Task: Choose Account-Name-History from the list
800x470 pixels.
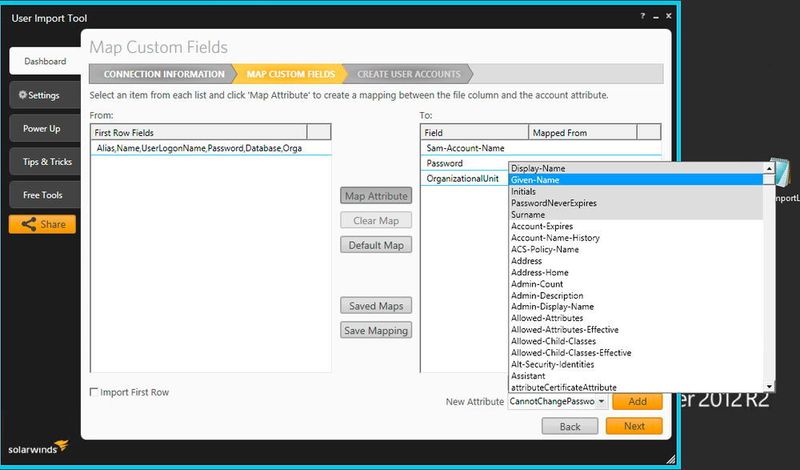Action: (x=636, y=238)
